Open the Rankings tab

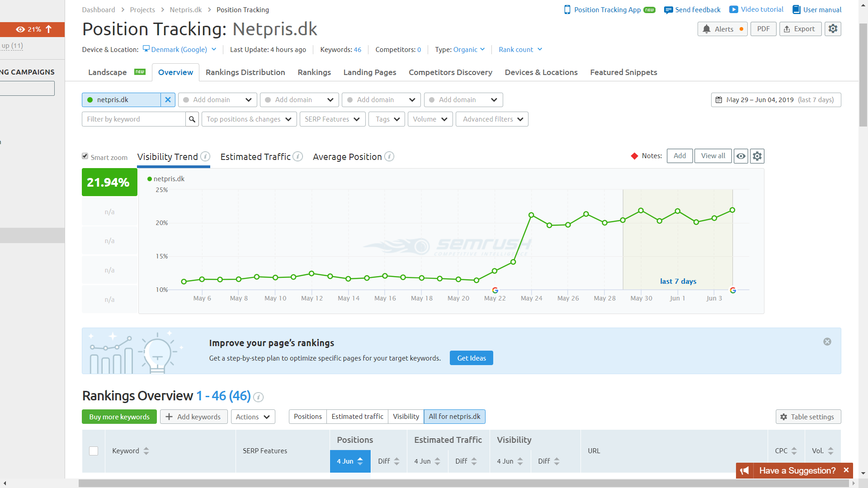click(x=314, y=72)
